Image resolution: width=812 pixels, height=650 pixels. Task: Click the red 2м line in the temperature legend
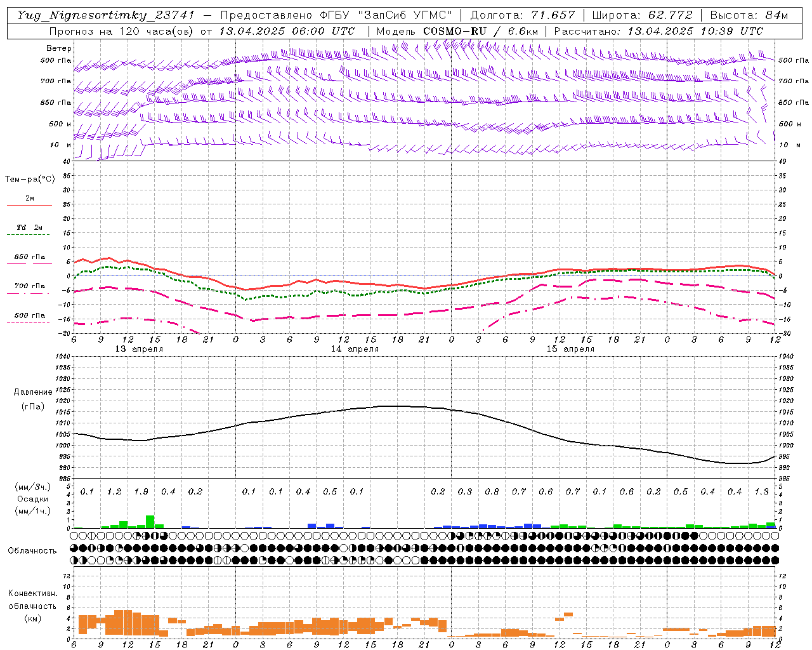30,205
